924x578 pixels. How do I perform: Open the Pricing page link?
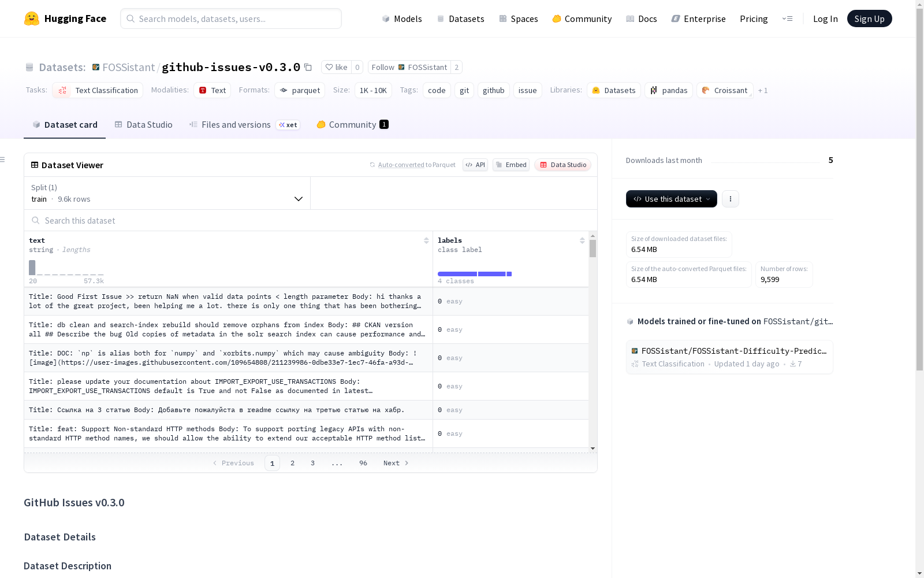coord(754,18)
